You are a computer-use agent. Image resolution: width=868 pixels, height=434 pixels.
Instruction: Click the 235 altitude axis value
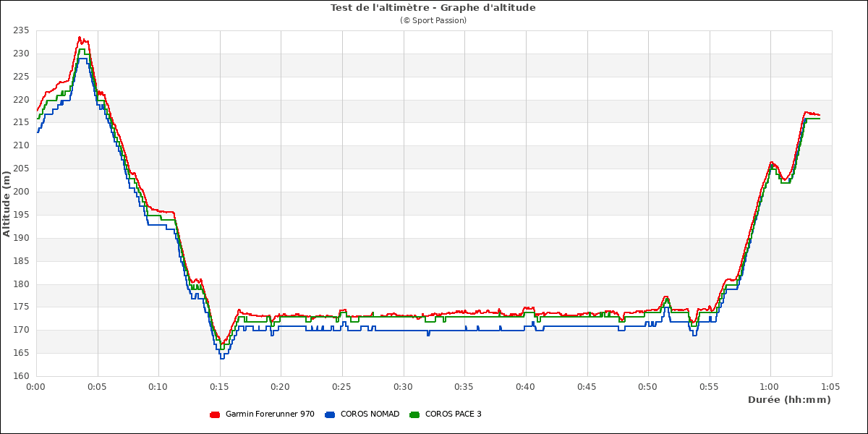pyautogui.click(x=21, y=30)
